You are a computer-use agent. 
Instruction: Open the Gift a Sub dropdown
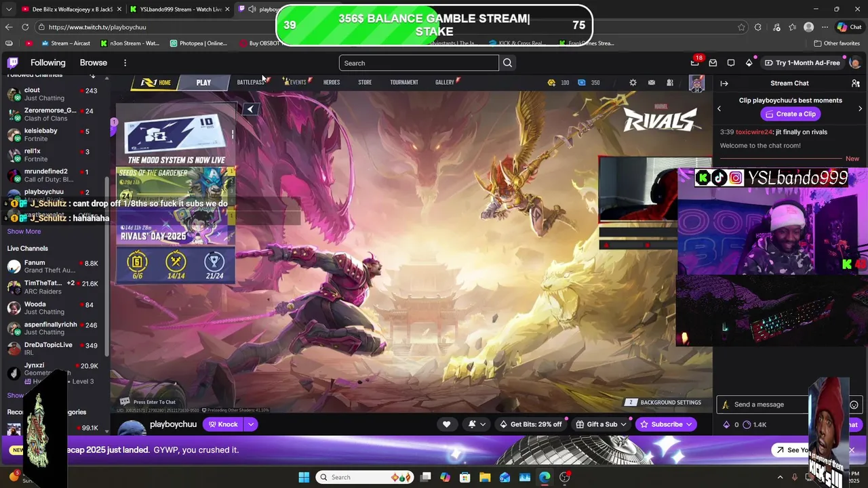(602, 424)
